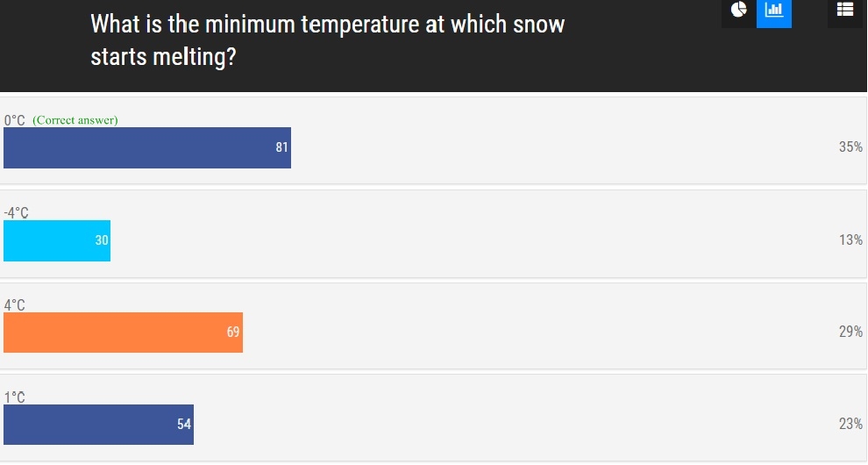868x465 pixels.
Task: Click the orange 4°C bar
Action: (123, 333)
